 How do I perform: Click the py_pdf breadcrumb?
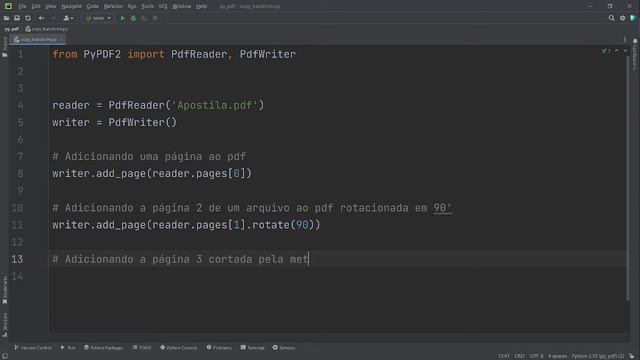pyautogui.click(x=11, y=29)
